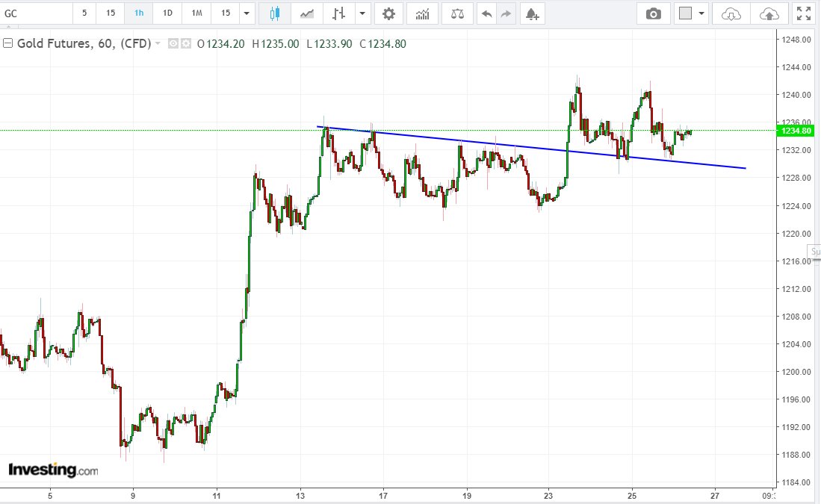The image size is (821, 504).
Task: Click the date label 23 on time axis
Action: (549, 496)
